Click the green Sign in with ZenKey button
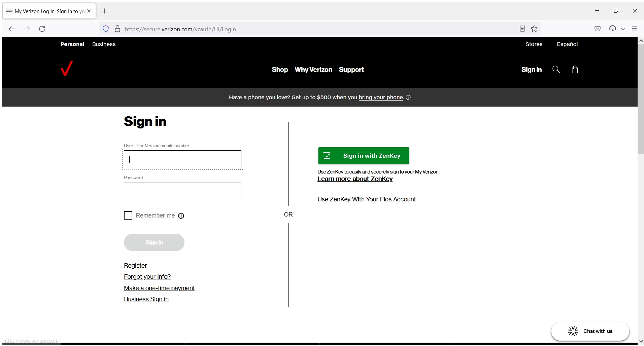 [364, 156]
